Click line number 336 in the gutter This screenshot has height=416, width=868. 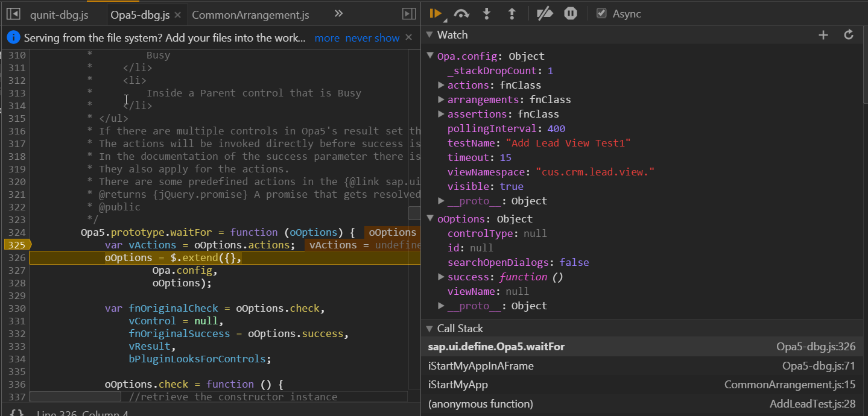17,384
